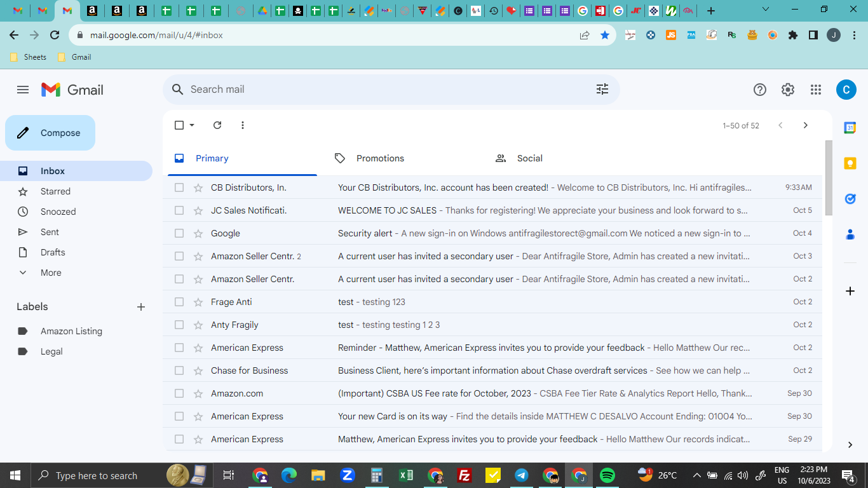The width and height of the screenshot is (868, 488).
Task: Select the JC Sales Notification email checkbox
Action: [179, 210]
